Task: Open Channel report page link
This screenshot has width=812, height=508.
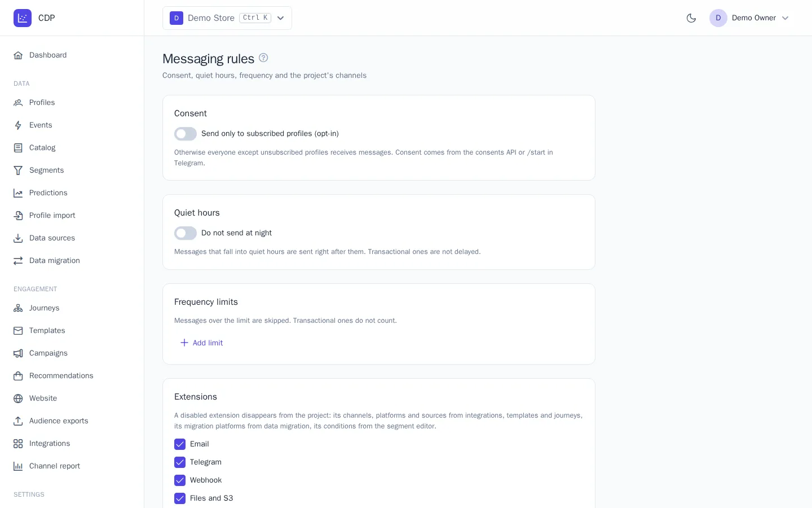Action: pos(72,466)
